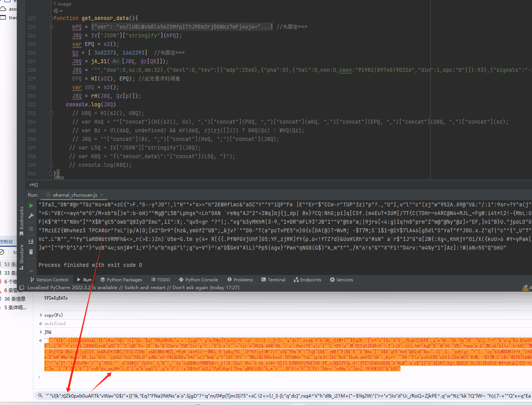Open the Terminal tool window
This screenshot has height=405, width=532.
pos(273,280)
